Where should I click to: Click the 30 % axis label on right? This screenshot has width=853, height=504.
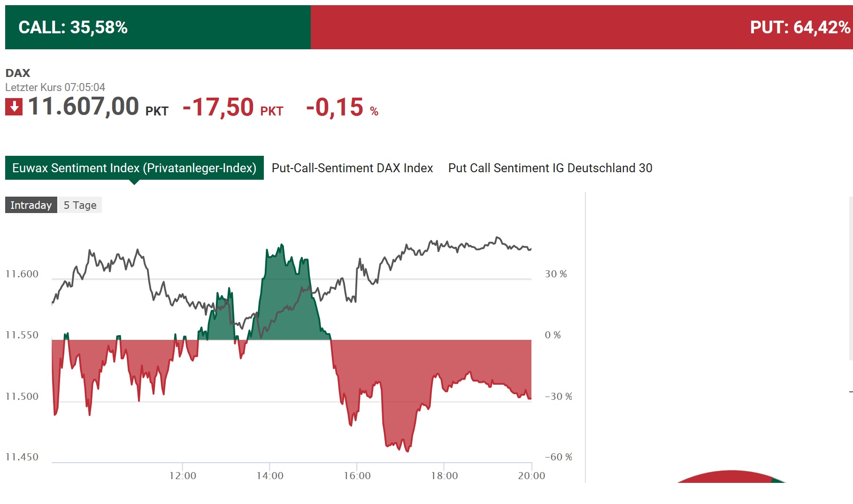(x=556, y=274)
